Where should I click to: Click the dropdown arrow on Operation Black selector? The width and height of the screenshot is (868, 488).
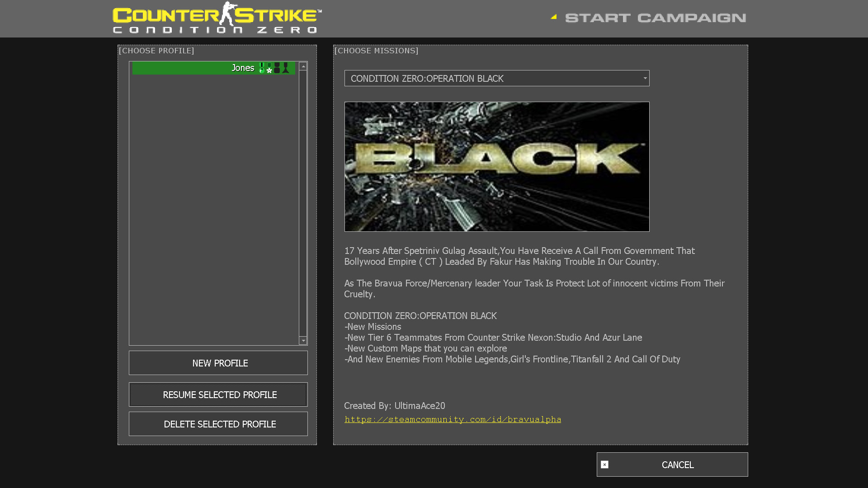coord(645,78)
